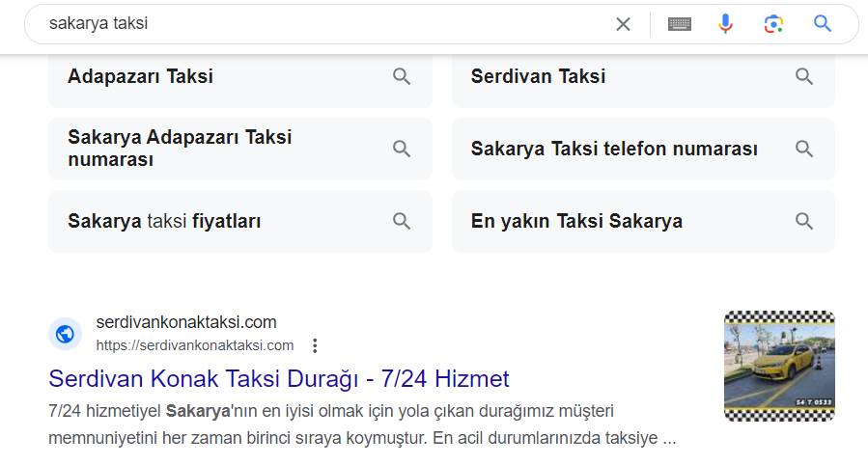Select Sakarya taksi fiyatları related search
The width and height of the screenshot is (868, 465).
tap(240, 221)
